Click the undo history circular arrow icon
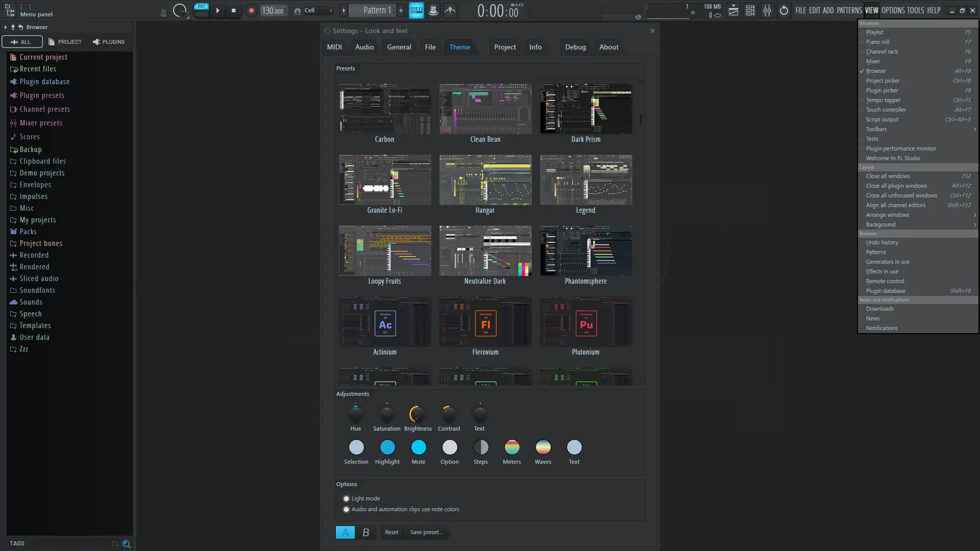Screen dimensions: 980x551 (784, 10)
